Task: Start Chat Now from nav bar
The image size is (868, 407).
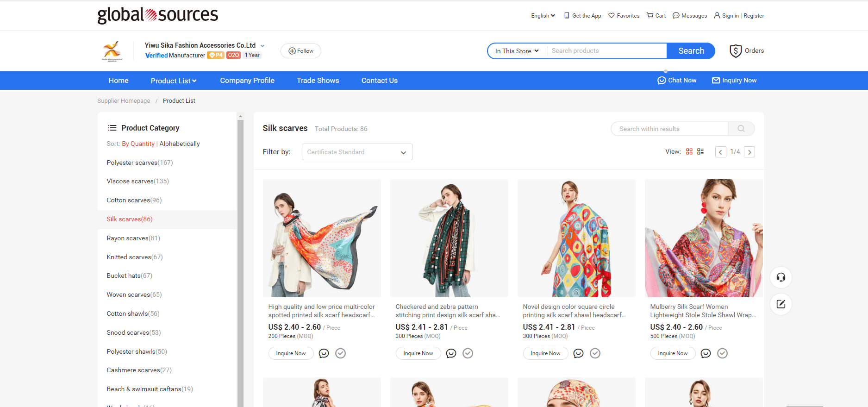Action: (677, 81)
